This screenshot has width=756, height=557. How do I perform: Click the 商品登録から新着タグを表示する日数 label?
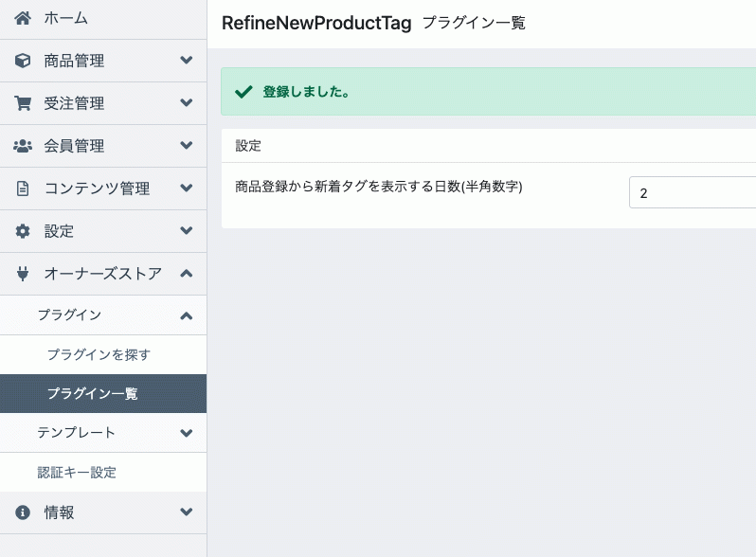[x=379, y=187]
